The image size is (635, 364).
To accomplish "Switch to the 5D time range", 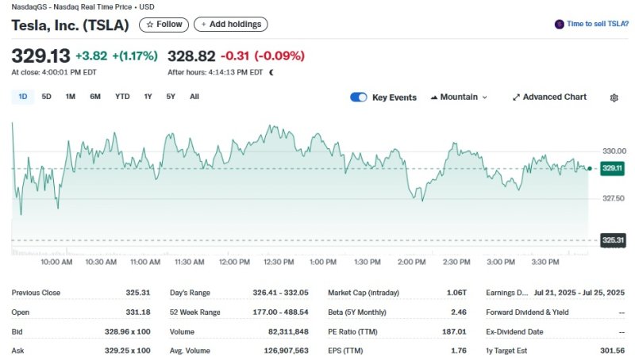I will click(x=47, y=97).
